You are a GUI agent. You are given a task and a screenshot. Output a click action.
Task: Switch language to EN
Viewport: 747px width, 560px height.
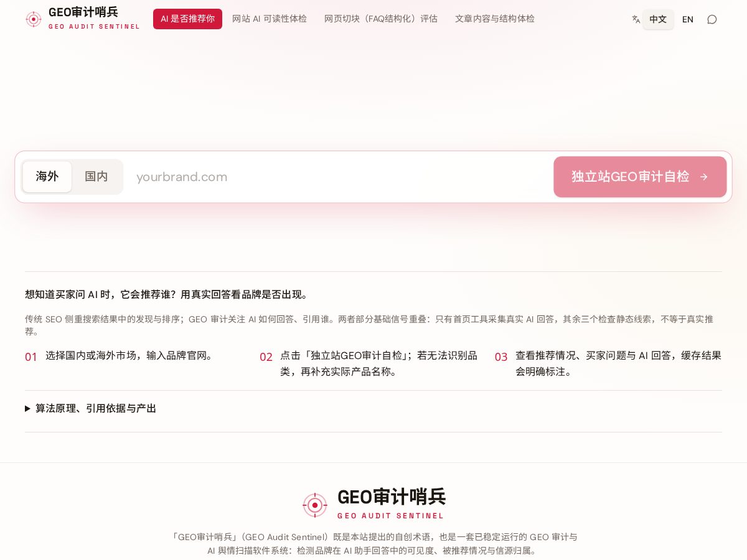(688, 19)
